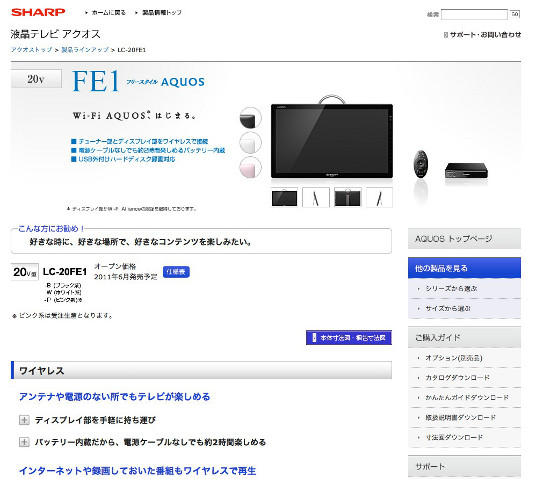Screen dimensions: 550x479
Task: Open the second side-view TV thumbnail
Action: (316, 197)
